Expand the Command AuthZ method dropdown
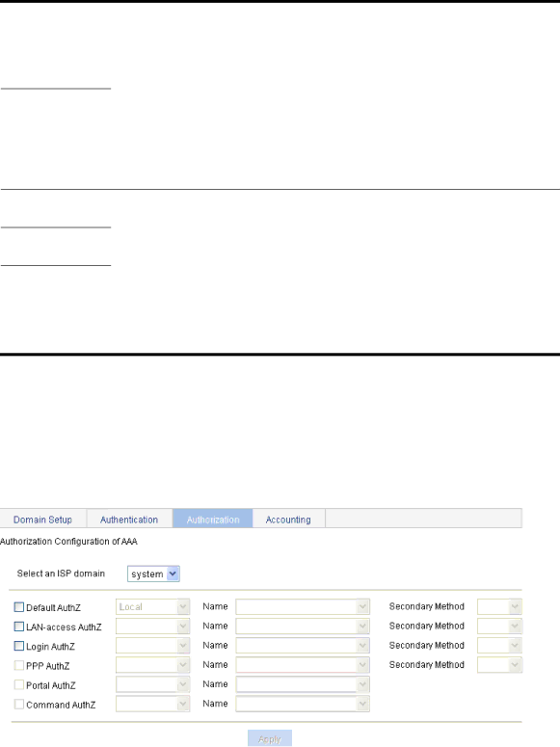The width and height of the screenshot is (560, 747). (152, 705)
